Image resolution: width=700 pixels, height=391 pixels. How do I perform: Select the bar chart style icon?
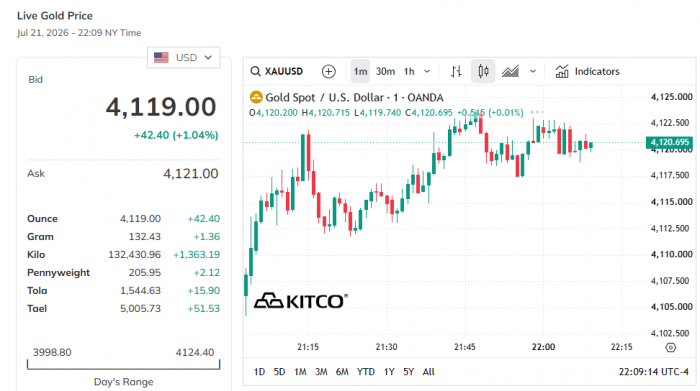(x=456, y=71)
